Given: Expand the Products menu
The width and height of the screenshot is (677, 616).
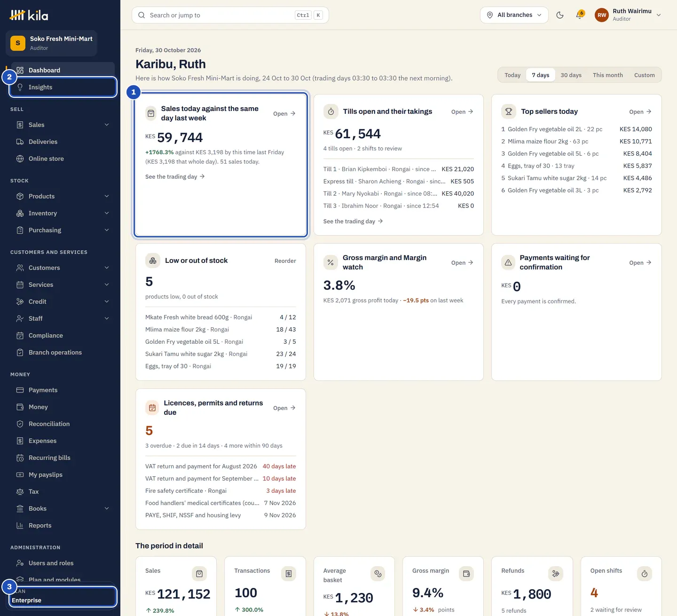Looking at the screenshot, I should coord(63,196).
